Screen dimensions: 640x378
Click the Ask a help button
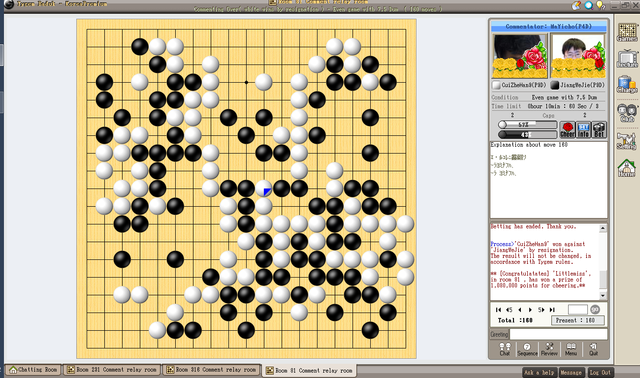point(539,372)
